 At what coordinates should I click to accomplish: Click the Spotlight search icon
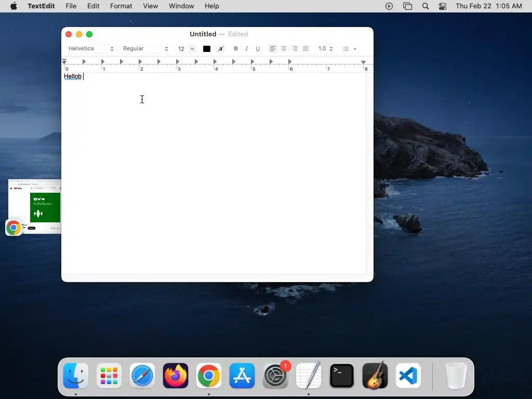425,6
